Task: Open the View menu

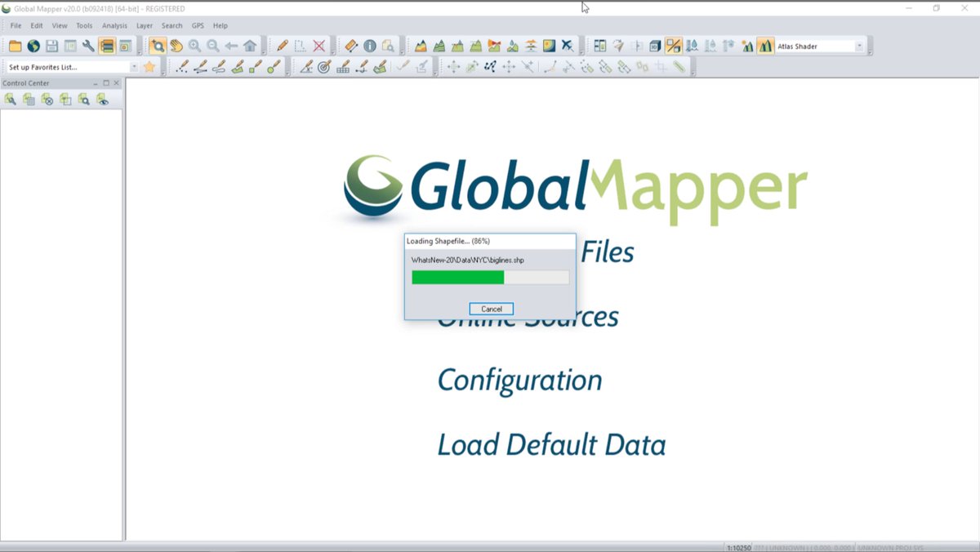Action: [x=60, y=25]
